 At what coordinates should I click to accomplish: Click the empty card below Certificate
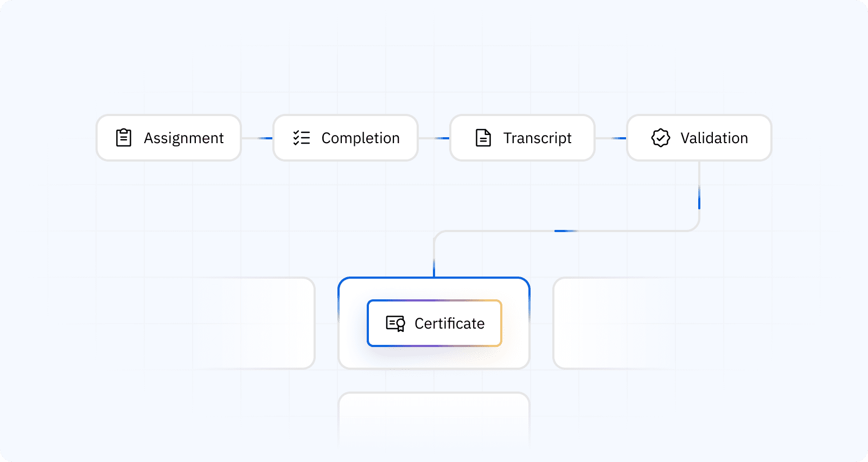pos(434,418)
